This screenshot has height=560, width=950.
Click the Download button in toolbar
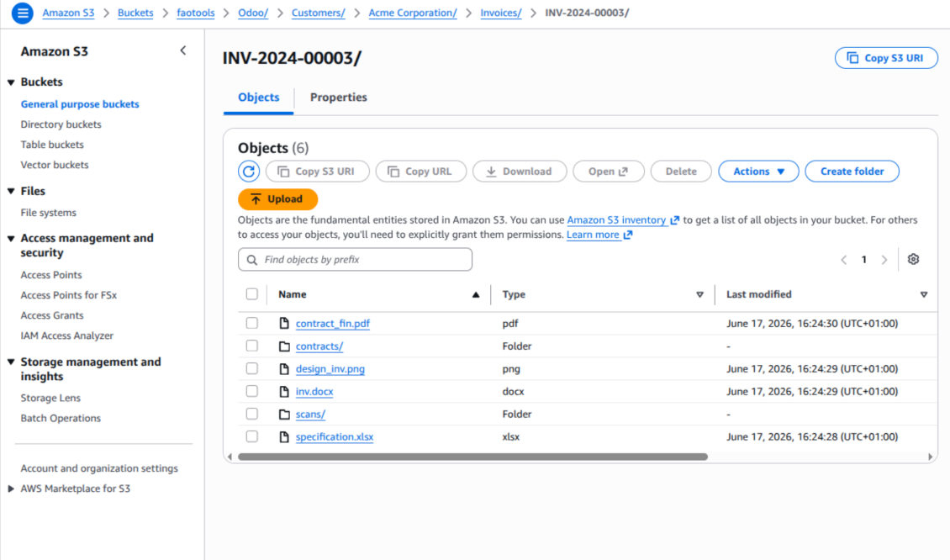pos(520,172)
